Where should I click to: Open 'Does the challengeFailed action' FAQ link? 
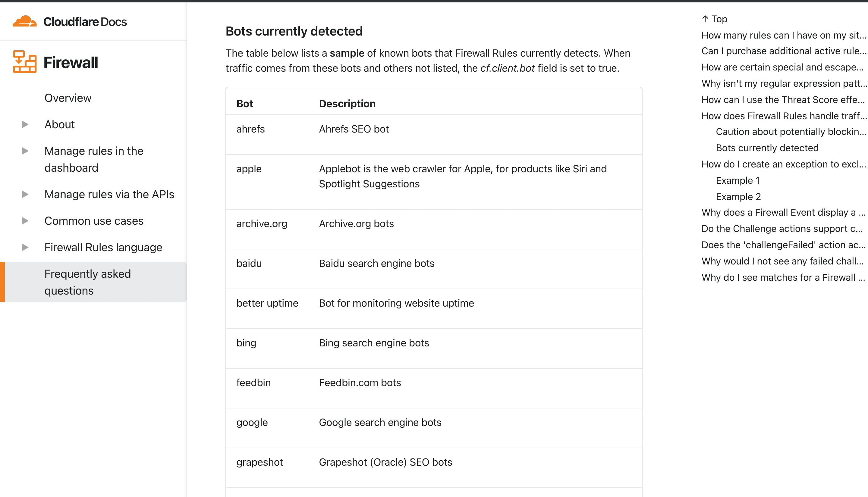[783, 245]
